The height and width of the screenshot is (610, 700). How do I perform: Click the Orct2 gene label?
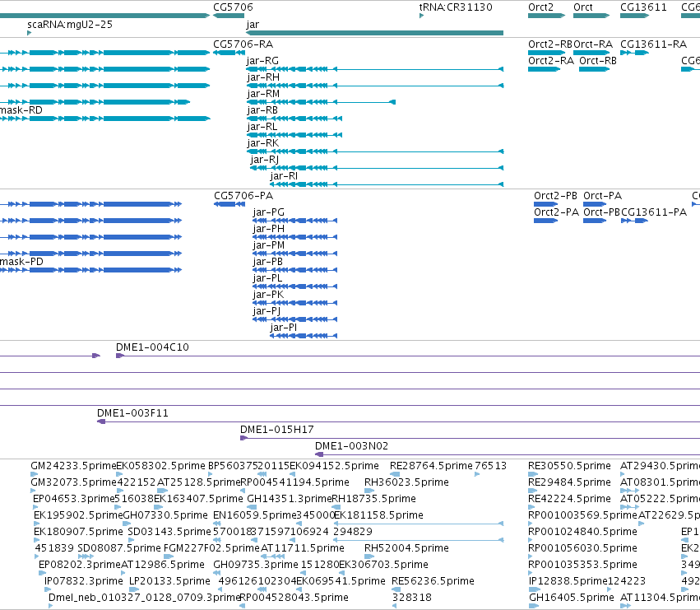[x=540, y=7]
